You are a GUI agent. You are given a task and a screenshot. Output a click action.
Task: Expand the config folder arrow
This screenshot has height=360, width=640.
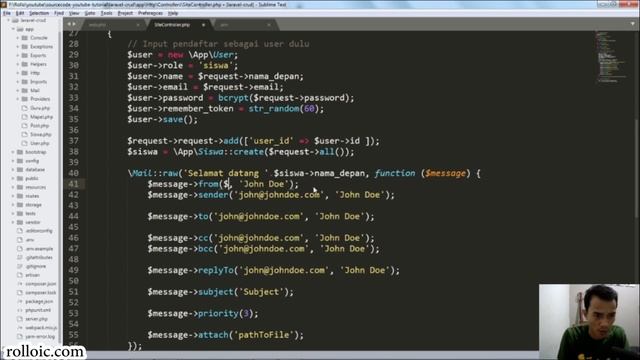[13, 161]
